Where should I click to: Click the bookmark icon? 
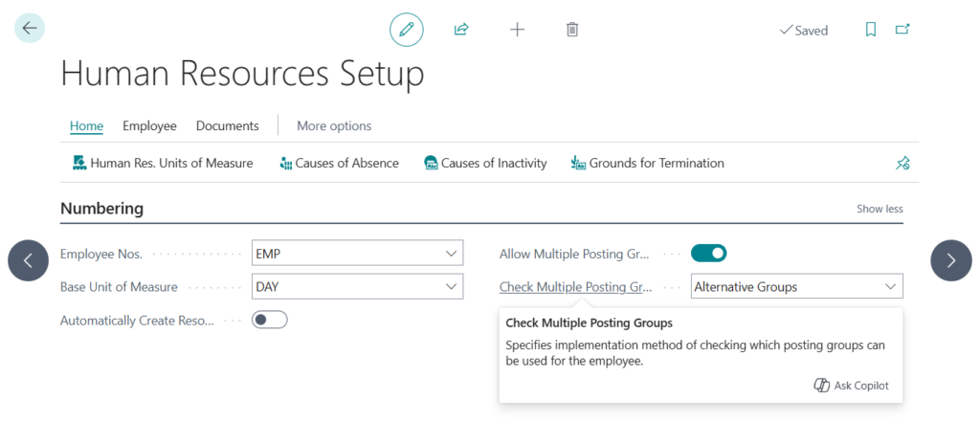coord(870,30)
